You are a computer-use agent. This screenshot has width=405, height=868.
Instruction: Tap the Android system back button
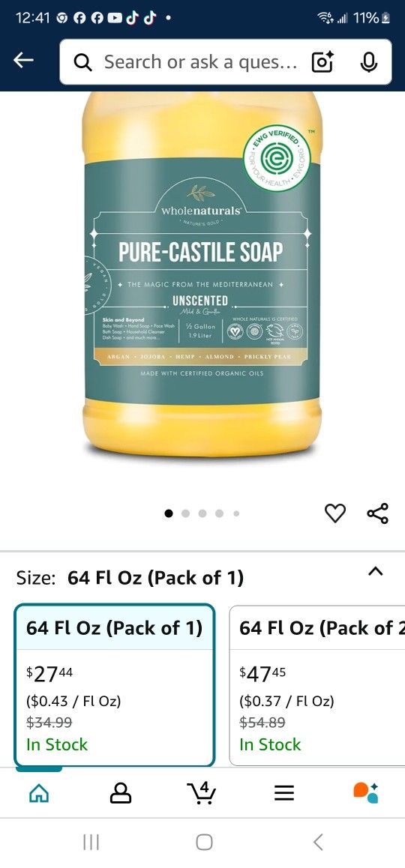(x=317, y=843)
